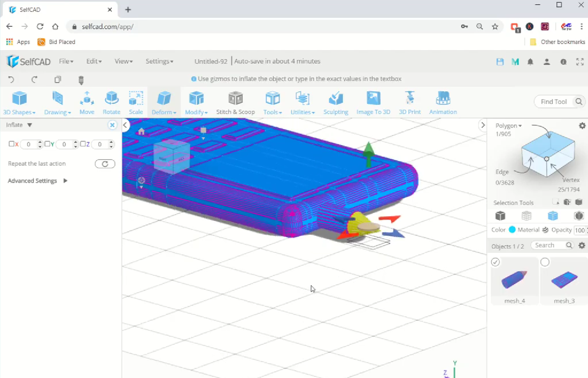Screen dimensions: 588x378
Task: Open the Image To 3D tool
Action: point(373,103)
